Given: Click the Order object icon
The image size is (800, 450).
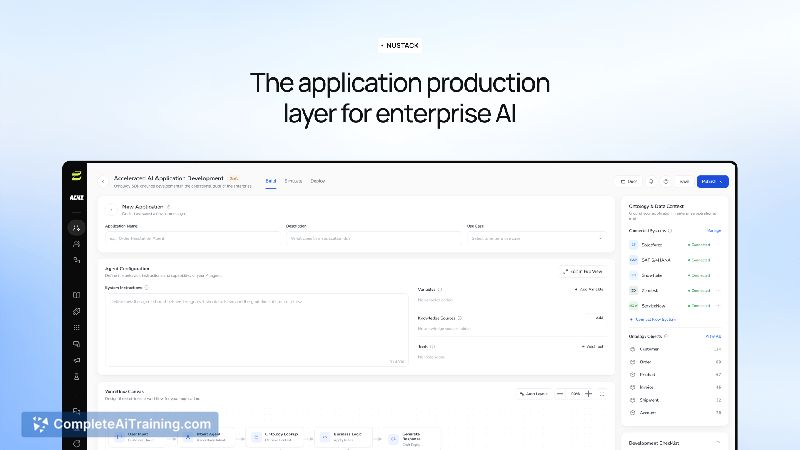Looking at the screenshot, I should 633,362.
